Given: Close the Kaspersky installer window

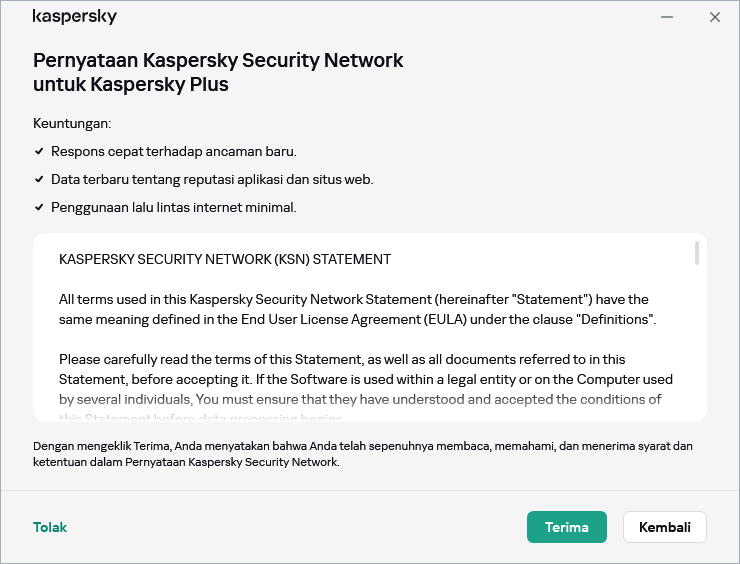Looking at the screenshot, I should coord(715,17).
